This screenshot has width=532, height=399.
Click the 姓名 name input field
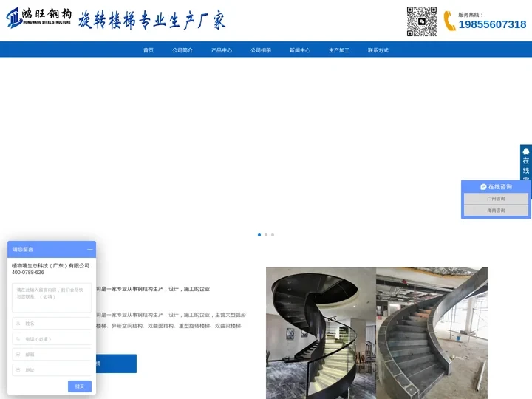coord(52,324)
